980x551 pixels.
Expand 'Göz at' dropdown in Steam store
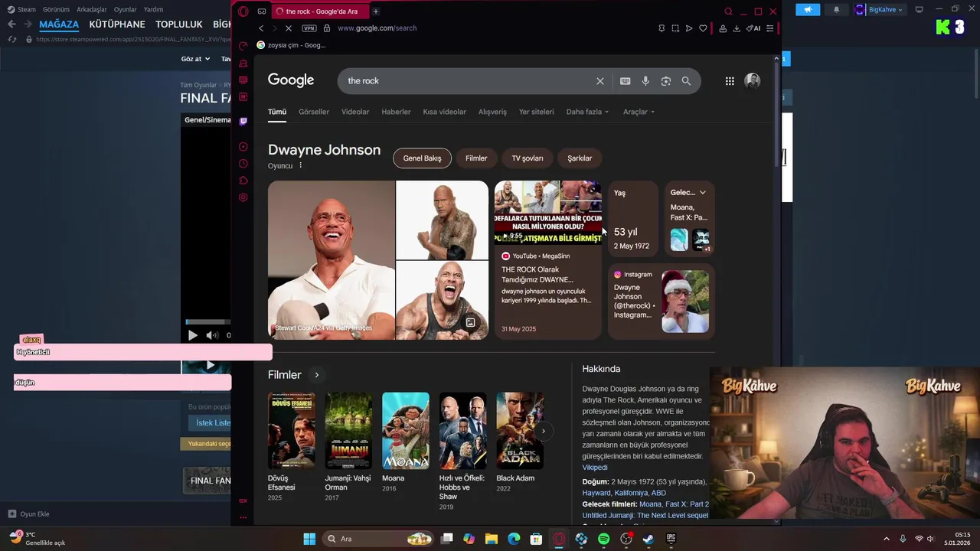point(195,59)
